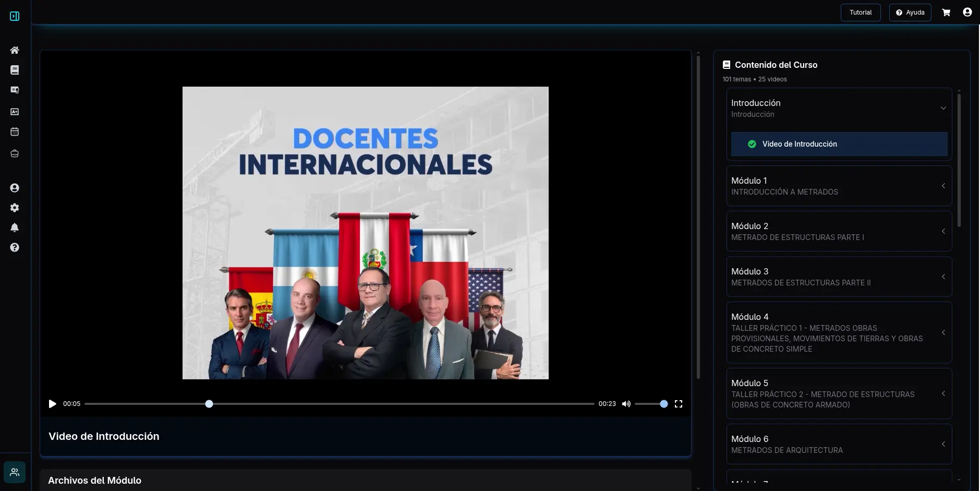
Task: Open the briefcase icon in sidebar
Action: [x=15, y=153]
